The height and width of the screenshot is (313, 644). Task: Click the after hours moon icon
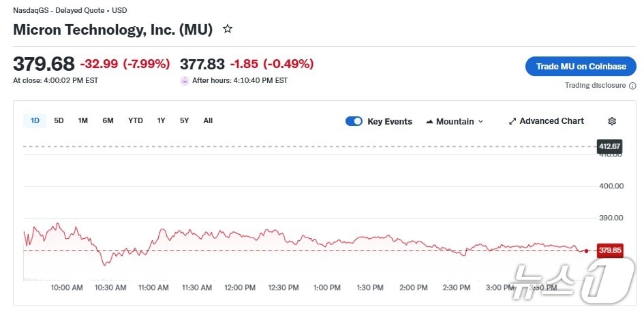click(184, 80)
